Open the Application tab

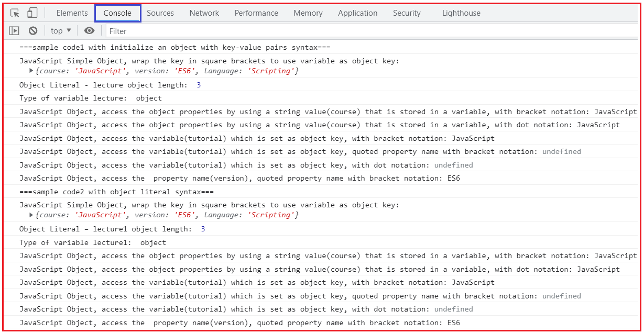(358, 13)
